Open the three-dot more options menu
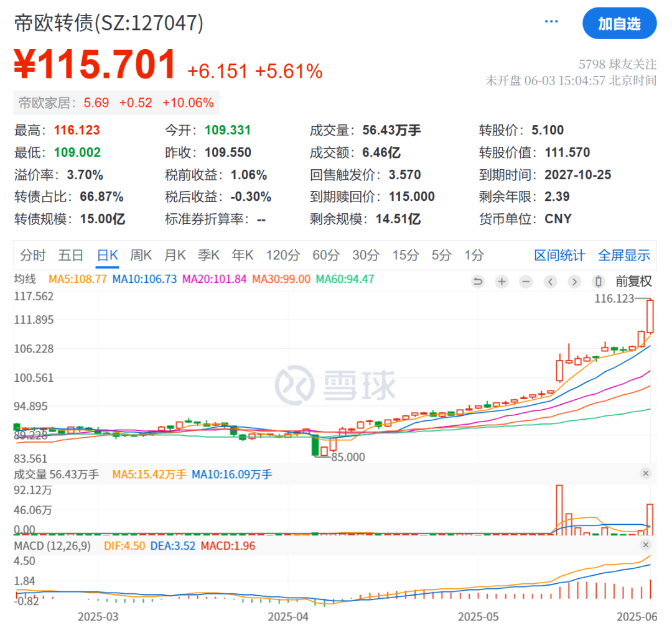This screenshot has width=672, height=628. tap(551, 21)
